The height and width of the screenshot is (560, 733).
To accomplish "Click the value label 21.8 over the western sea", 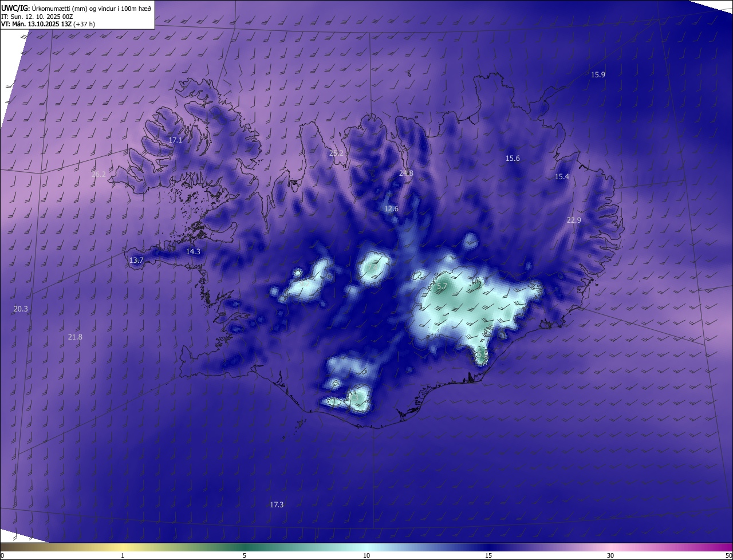I will (x=75, y=337).
